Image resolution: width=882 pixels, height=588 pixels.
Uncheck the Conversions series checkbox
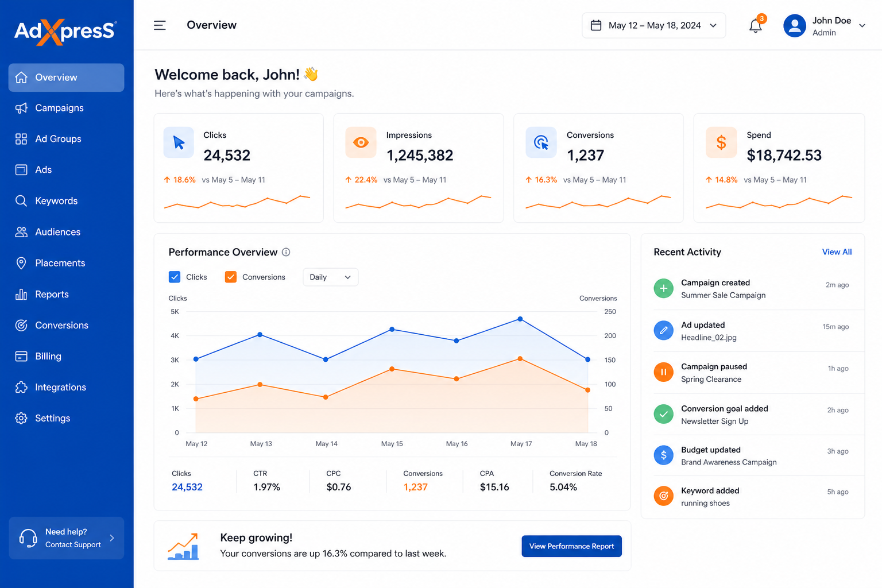(x=231, y=277)
